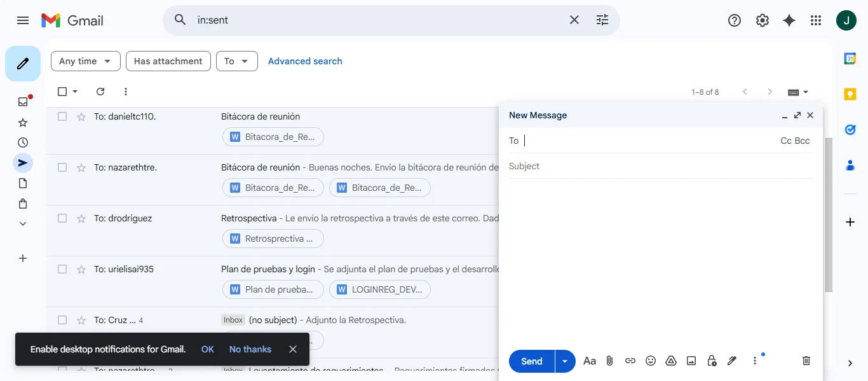The height and width of the screenshot is (381, 868).
Task: Check the select-all messages checkbox
Action: click(x=62, y=91)
